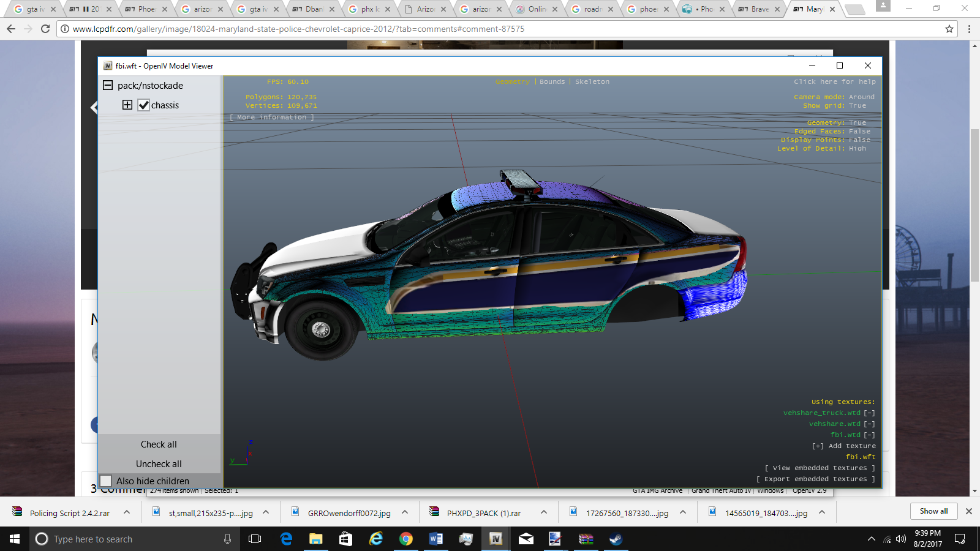980x551 pixels.
Task: Expand the chassis tree node
Action: (x=127, y=105)
